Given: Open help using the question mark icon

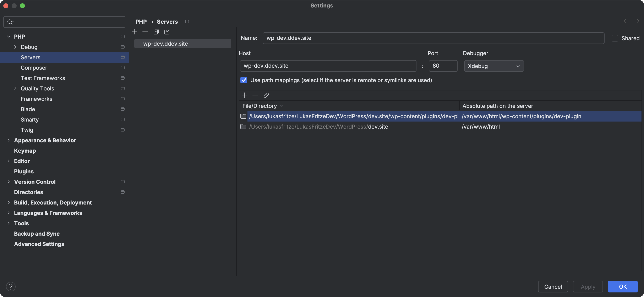Looking at the screenshot, I should point(11,286).
